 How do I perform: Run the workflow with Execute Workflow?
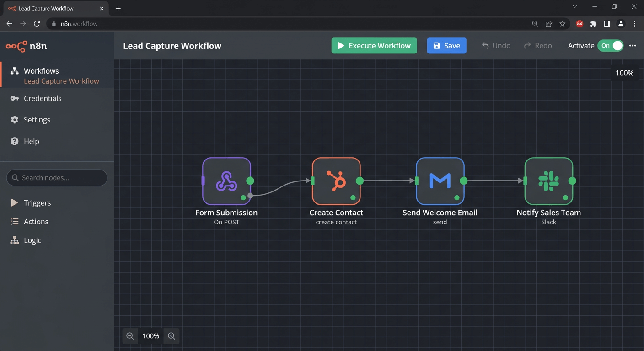(374, 46)
